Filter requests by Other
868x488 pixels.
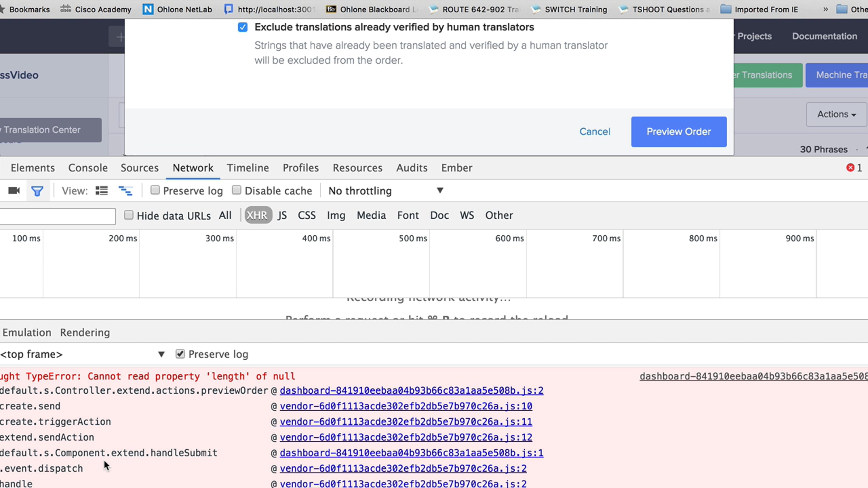499,215
